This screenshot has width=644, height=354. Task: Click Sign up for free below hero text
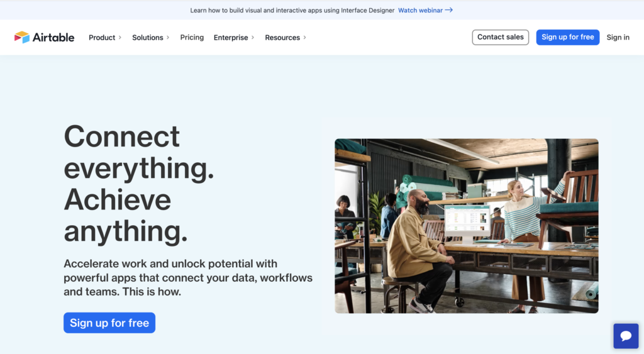pyautogui.click(x=109, y=323)
